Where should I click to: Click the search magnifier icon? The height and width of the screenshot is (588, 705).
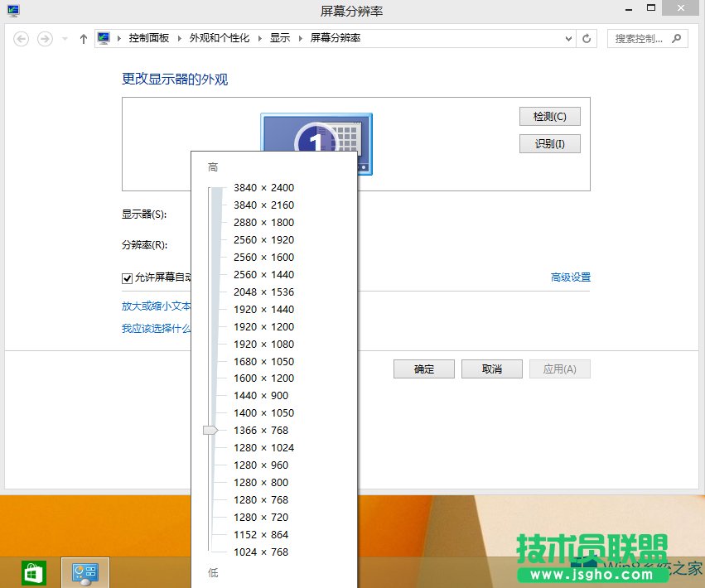click(677, 39)
